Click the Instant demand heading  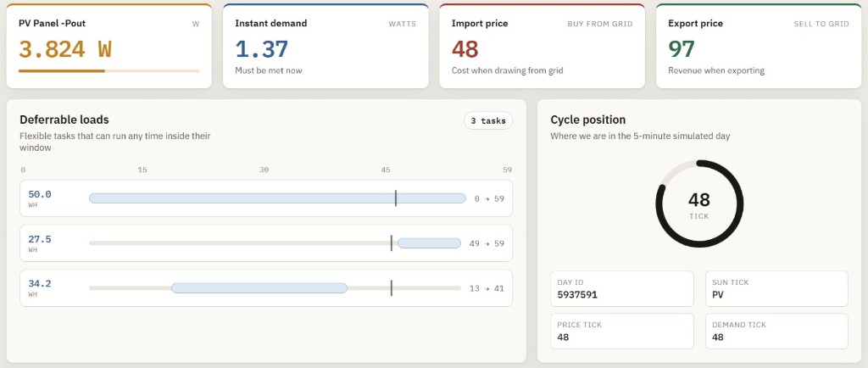(270, 23)
